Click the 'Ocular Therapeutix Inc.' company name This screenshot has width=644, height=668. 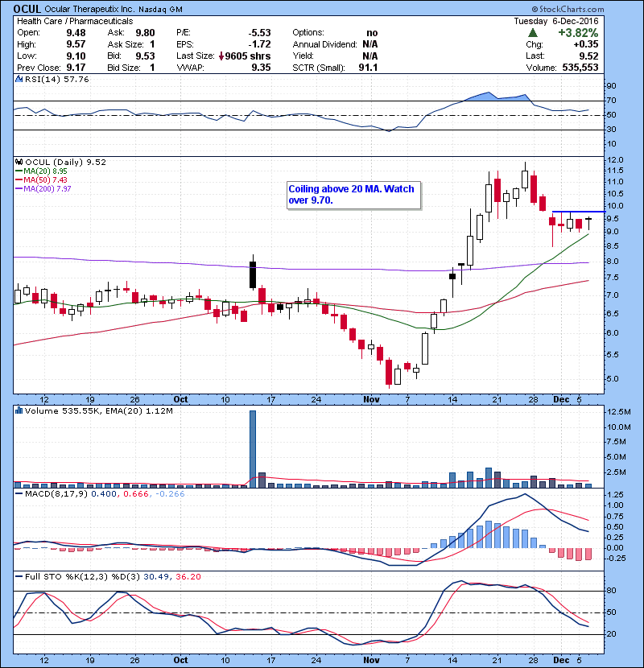(x=89, y=9)
